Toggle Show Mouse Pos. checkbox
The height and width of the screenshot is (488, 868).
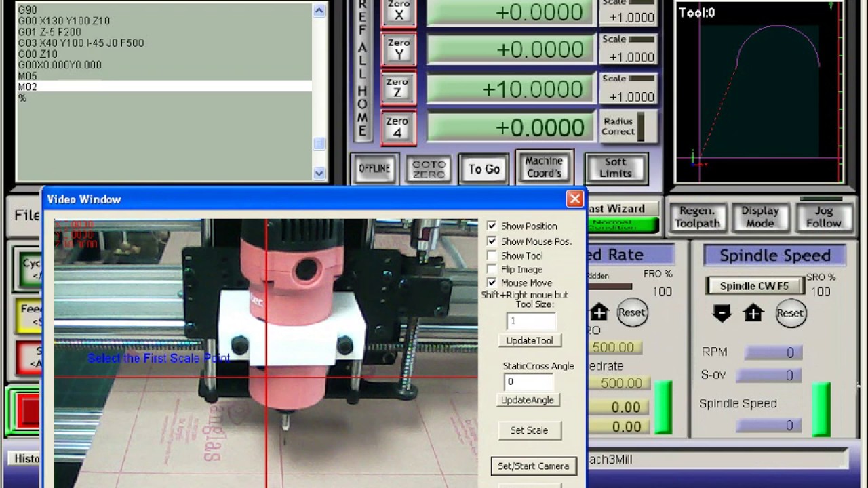492,241
